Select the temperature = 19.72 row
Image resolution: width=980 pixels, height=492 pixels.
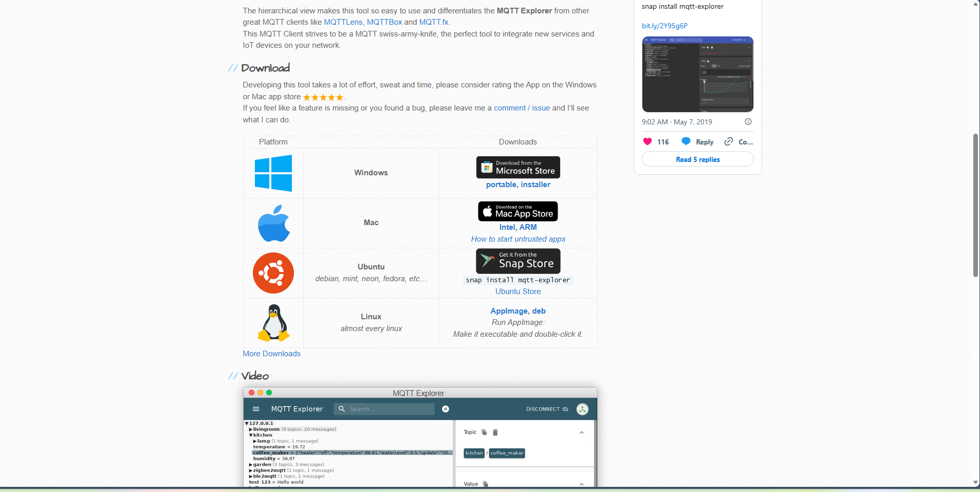pyautogui.click(x=279, y=447)
